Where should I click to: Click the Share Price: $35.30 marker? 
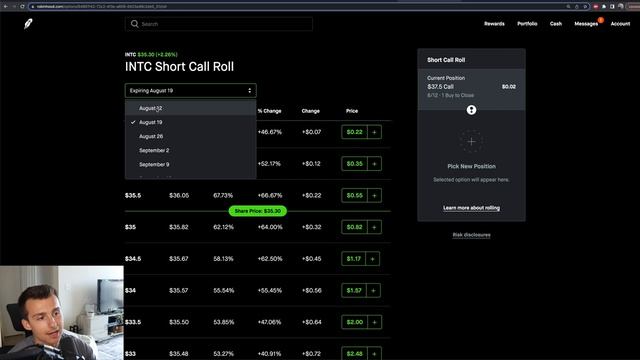(258, 211)
